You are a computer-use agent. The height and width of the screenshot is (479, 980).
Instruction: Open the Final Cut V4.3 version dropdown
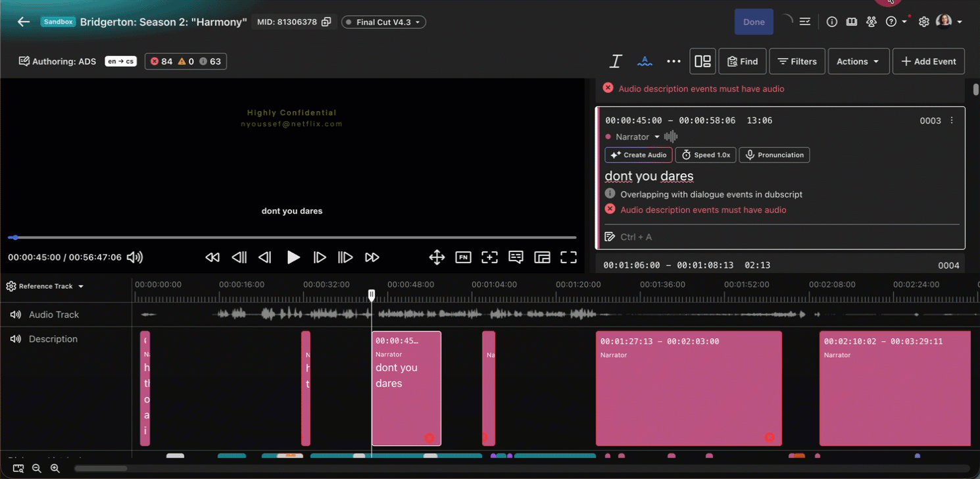point(383,22)
